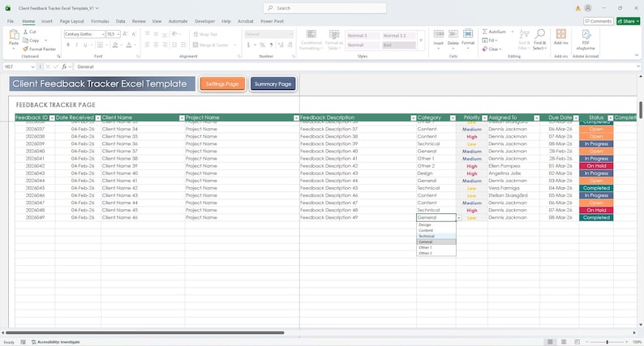
Task: Open the File menu tab
Action: pyautogui.click(x=11, y=21)
